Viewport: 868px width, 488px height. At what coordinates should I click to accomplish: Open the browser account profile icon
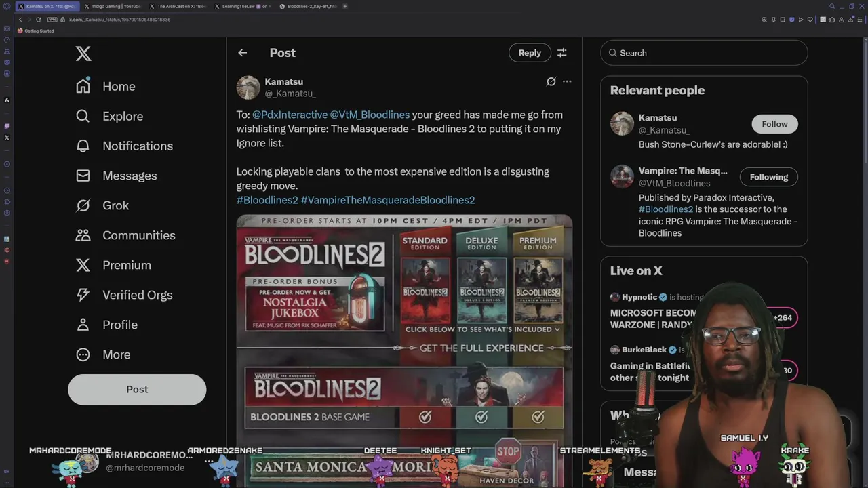(842, 20)
